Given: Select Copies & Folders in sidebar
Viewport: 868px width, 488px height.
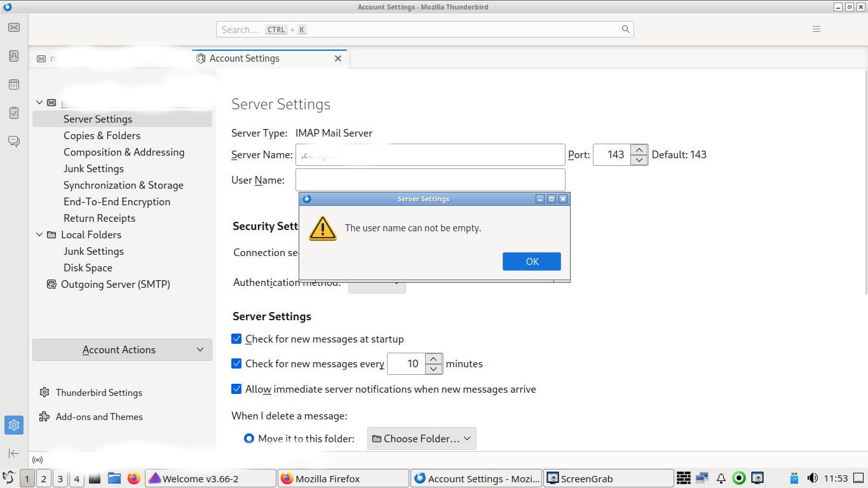Looking at the screenshot, I should point(102,135).
